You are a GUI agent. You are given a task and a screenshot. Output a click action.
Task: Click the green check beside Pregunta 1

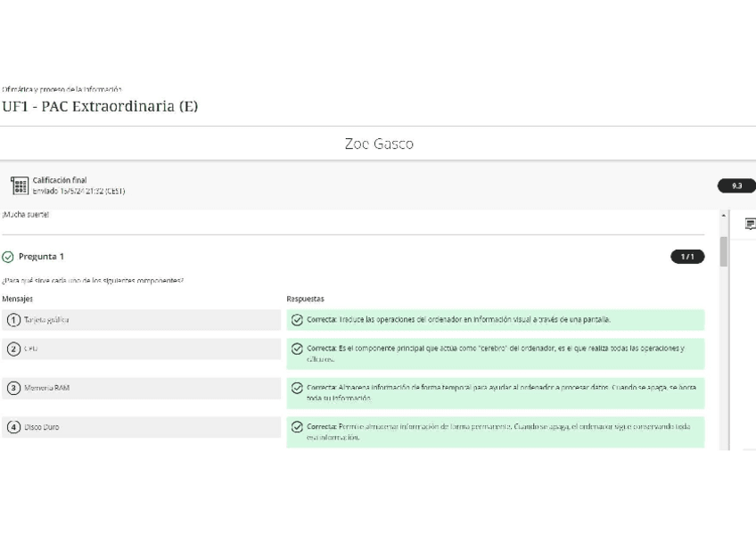point(8,257)
